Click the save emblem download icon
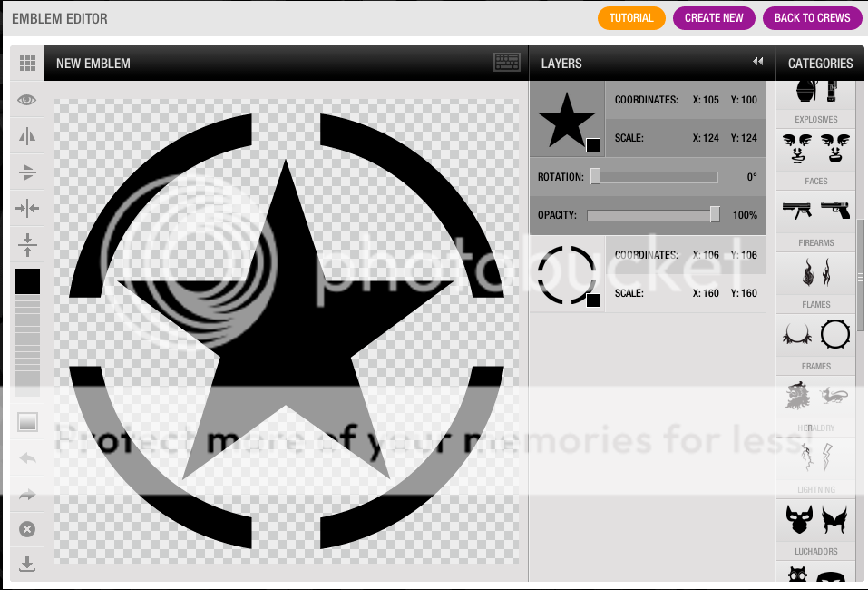The width and height of the screenshot is (868, 590). (27, 564)
